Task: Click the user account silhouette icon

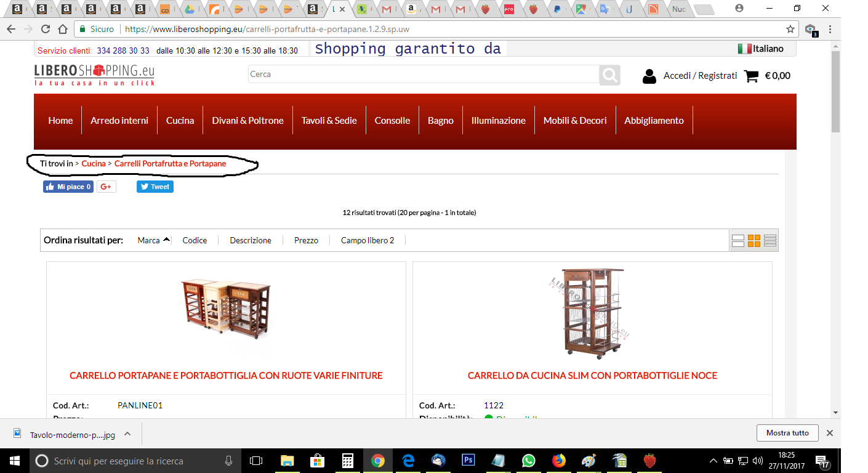Action: pos(649,76)
